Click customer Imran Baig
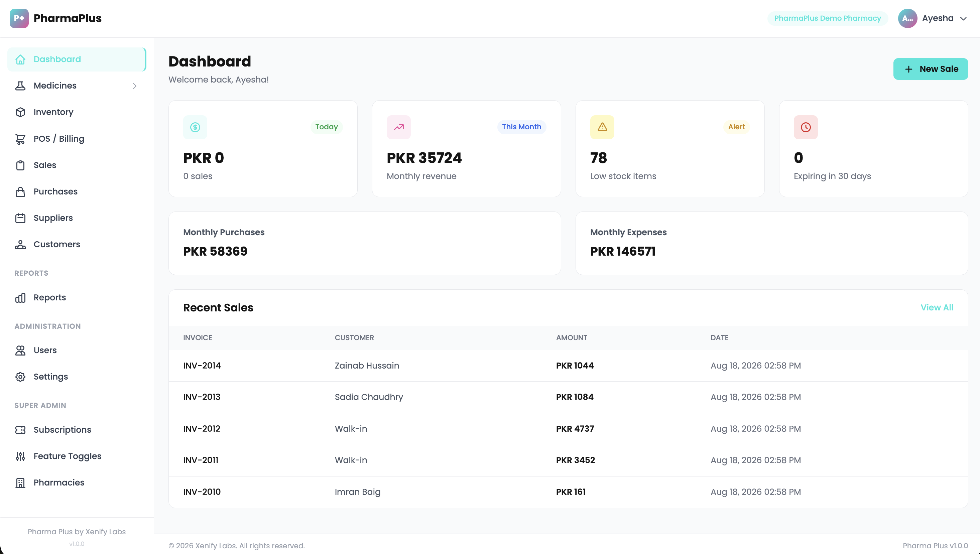 pos(357,492)
